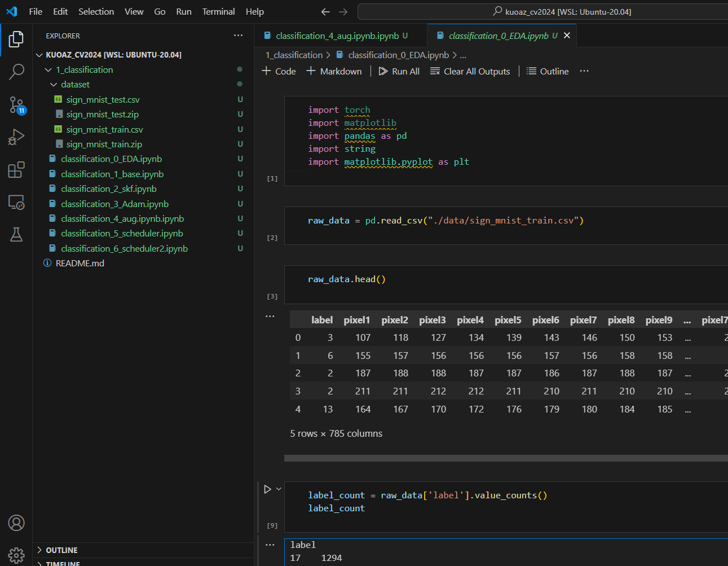Click Clear All Outputs button
Viewport: 728px width, 566px height.
[x=470, y=71]
